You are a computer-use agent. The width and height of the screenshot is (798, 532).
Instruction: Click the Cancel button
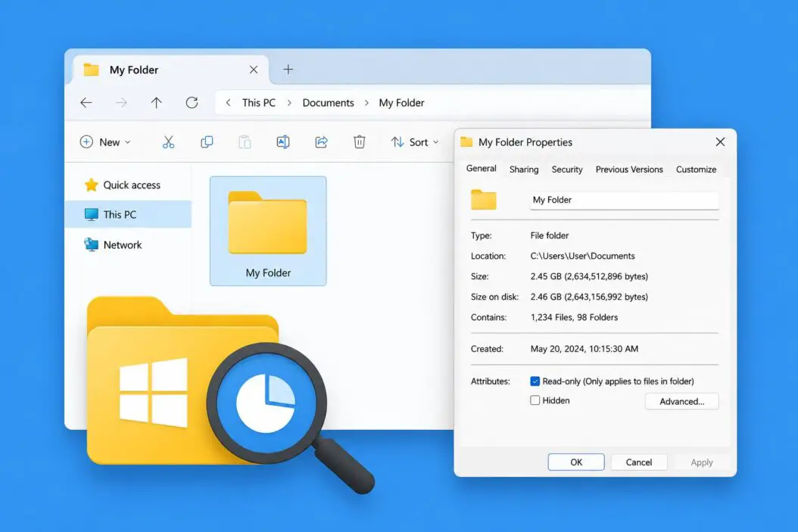tap(639, 462)
